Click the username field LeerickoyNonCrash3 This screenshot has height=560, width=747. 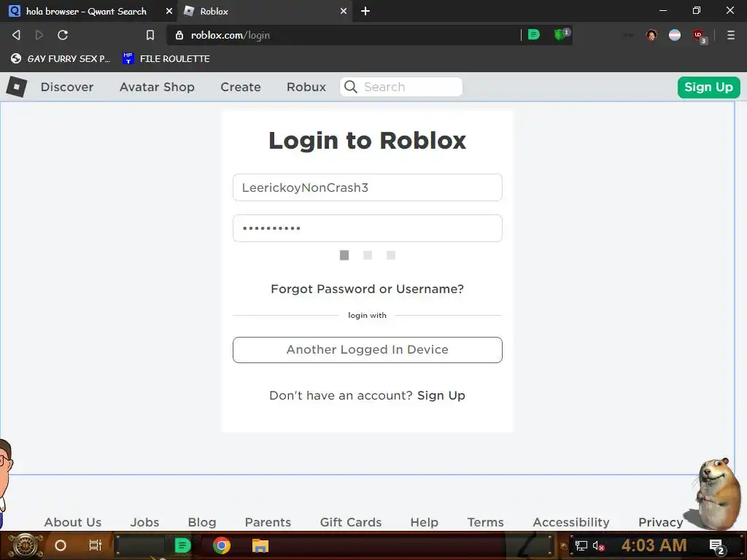[x=368, y=187]
